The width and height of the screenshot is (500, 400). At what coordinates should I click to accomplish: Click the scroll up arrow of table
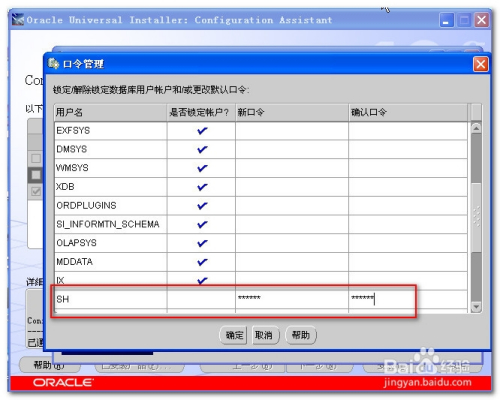[476, 128]
